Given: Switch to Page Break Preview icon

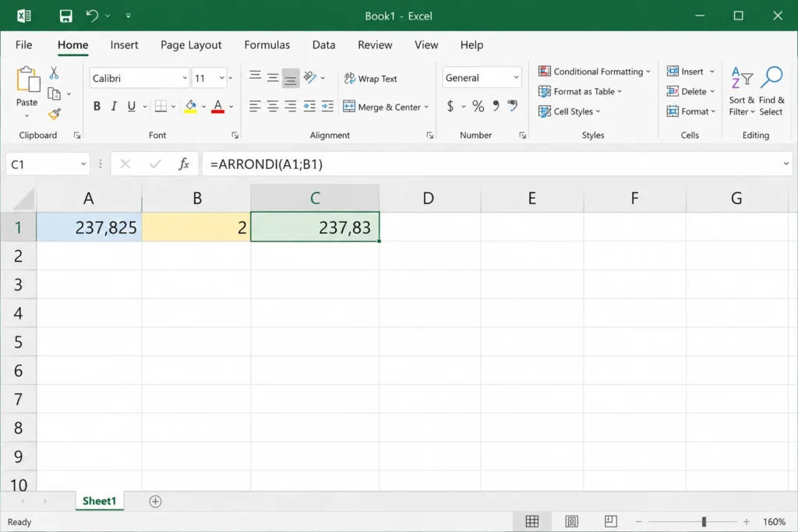Looking at the screenshot, I should point(611,521).
